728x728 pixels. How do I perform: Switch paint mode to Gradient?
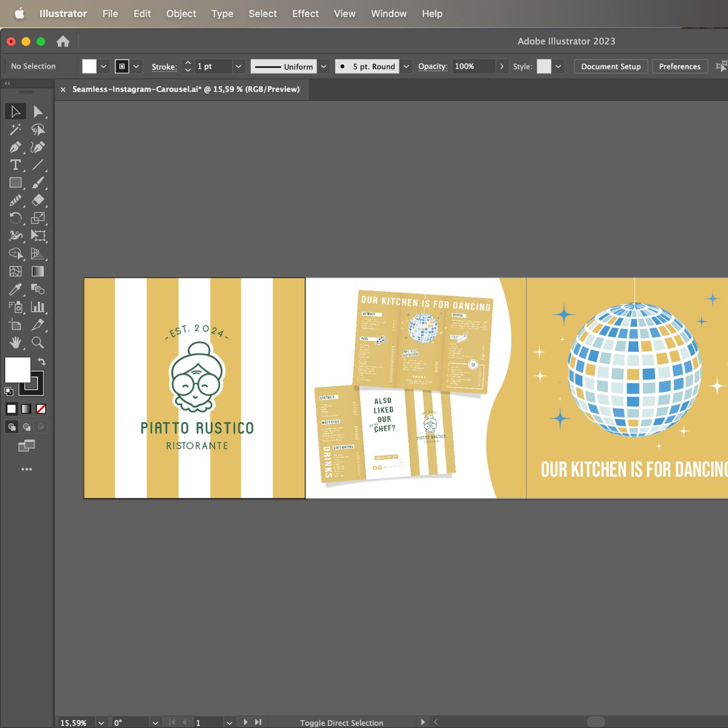26,409
